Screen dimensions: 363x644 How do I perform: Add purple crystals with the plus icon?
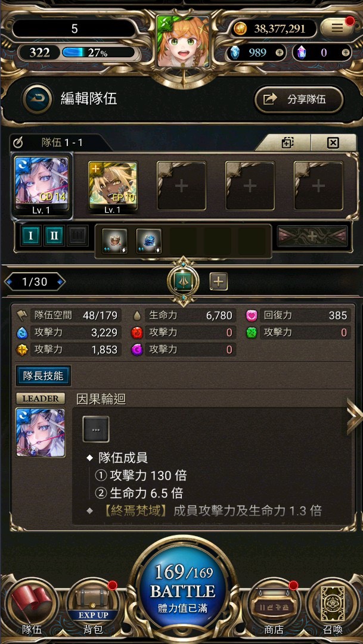(345, 52)
